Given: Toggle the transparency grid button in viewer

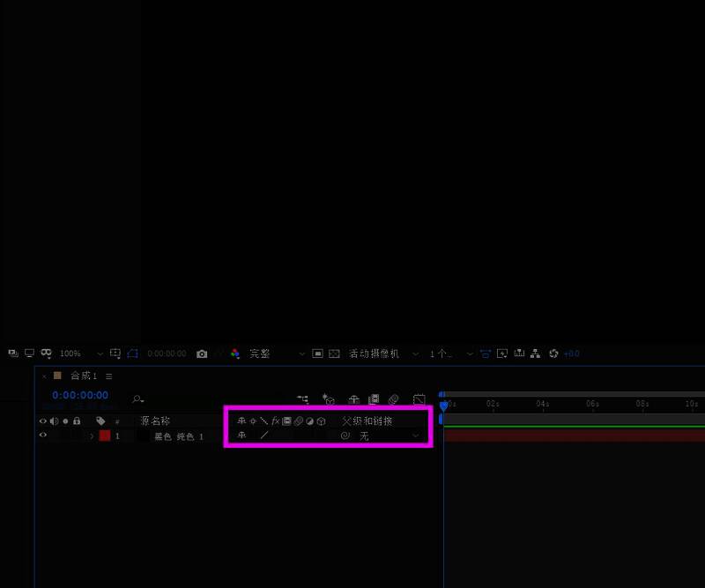Looking at the screenshot, I should click(x=334, y=354).
